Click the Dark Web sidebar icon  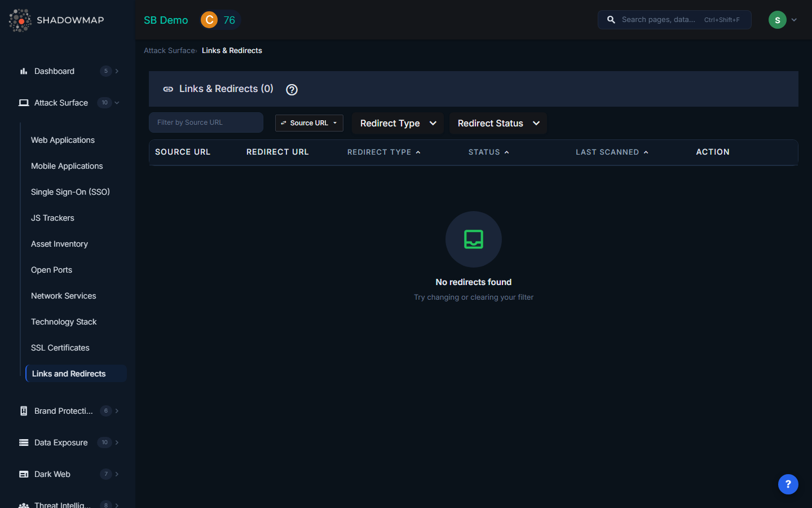tap(24, 474)
